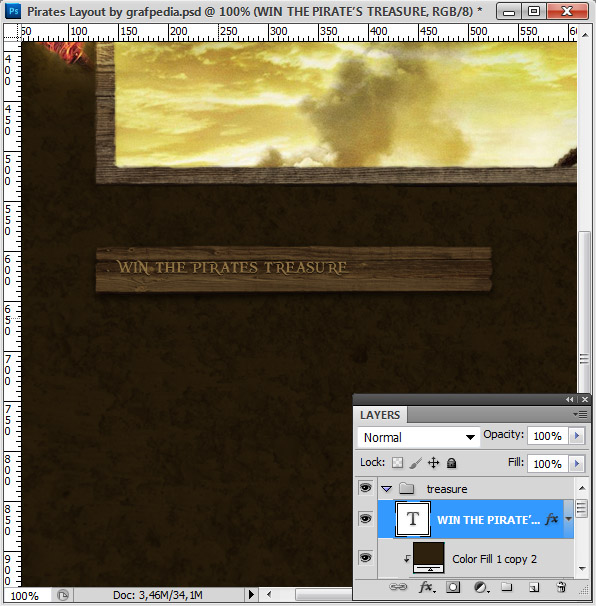This screenshot has width=596, height=606.
Task: Click the treasure group folder icon
Action: coord(407,489)
